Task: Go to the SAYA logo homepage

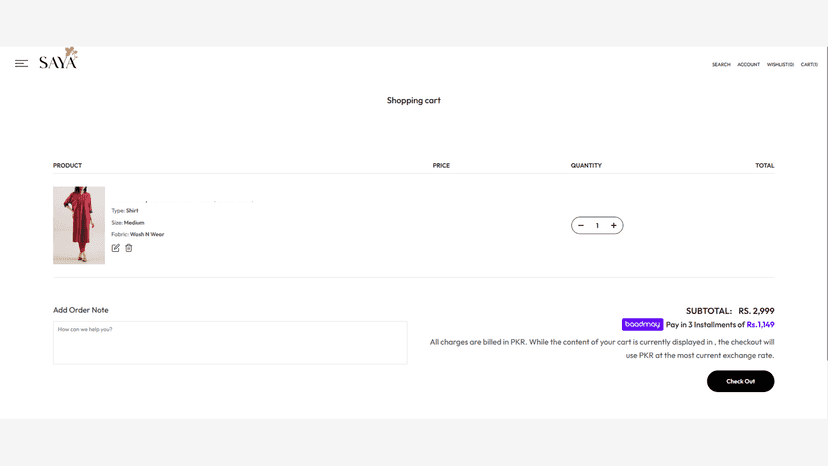Action: 59,58
